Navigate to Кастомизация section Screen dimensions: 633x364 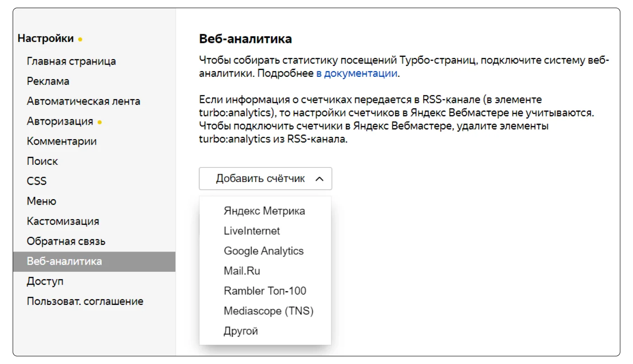point(63,221)
